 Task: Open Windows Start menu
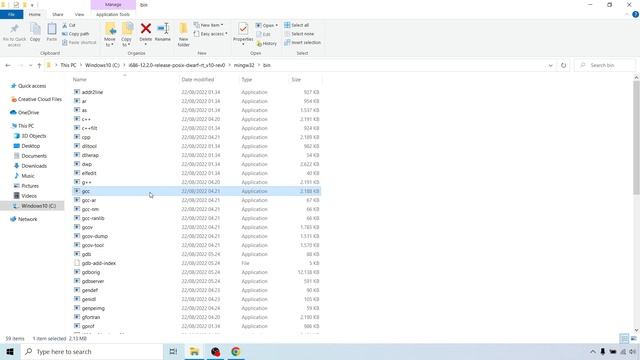pos(10,351)
